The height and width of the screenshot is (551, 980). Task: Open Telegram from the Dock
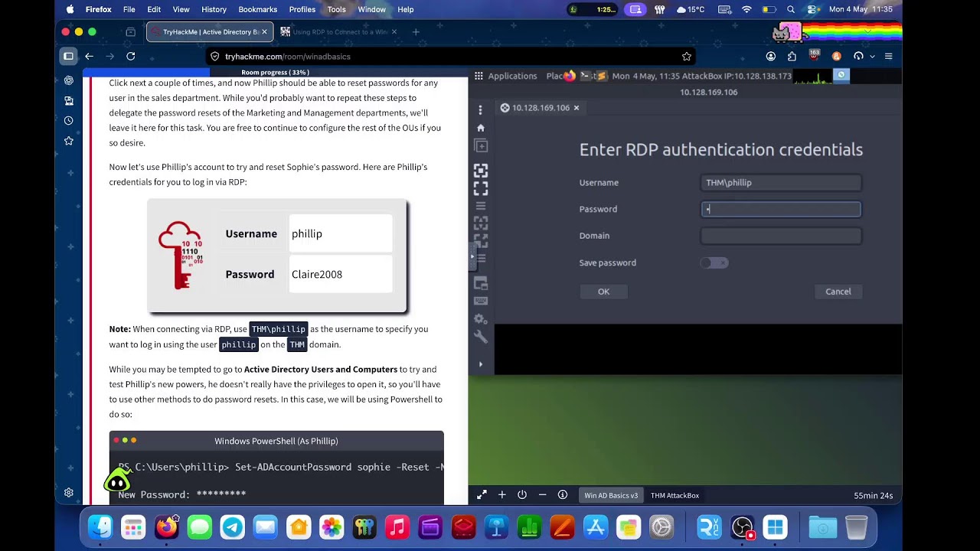232,527
